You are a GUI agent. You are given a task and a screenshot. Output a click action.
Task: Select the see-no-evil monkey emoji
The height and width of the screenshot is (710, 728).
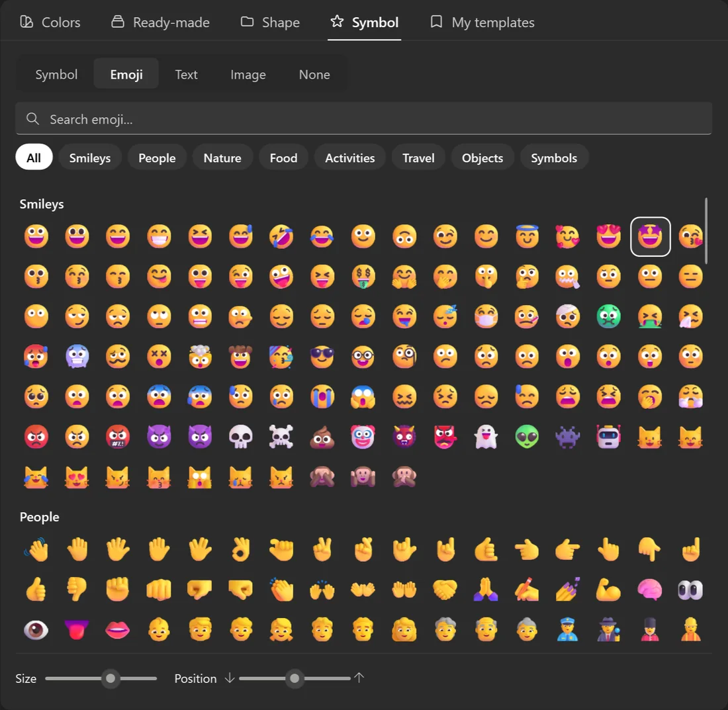tap(322, 476)
